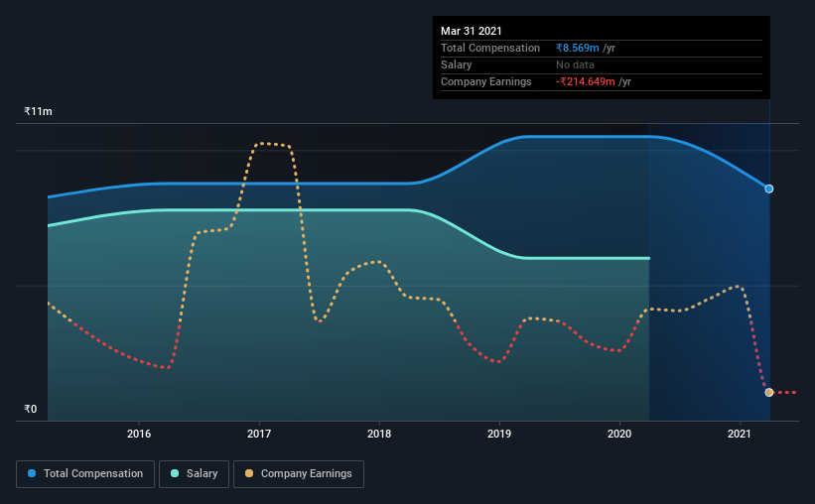Click the 2021 x-axis label
This screenshot has width=815, height=504.
[x=740, y=434]
